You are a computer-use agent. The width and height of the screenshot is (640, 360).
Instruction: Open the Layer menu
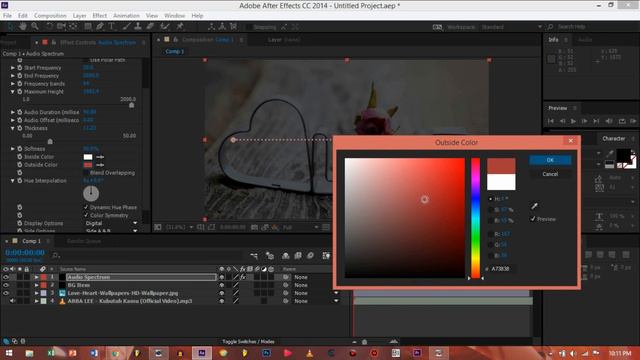(x=79, y=16)
